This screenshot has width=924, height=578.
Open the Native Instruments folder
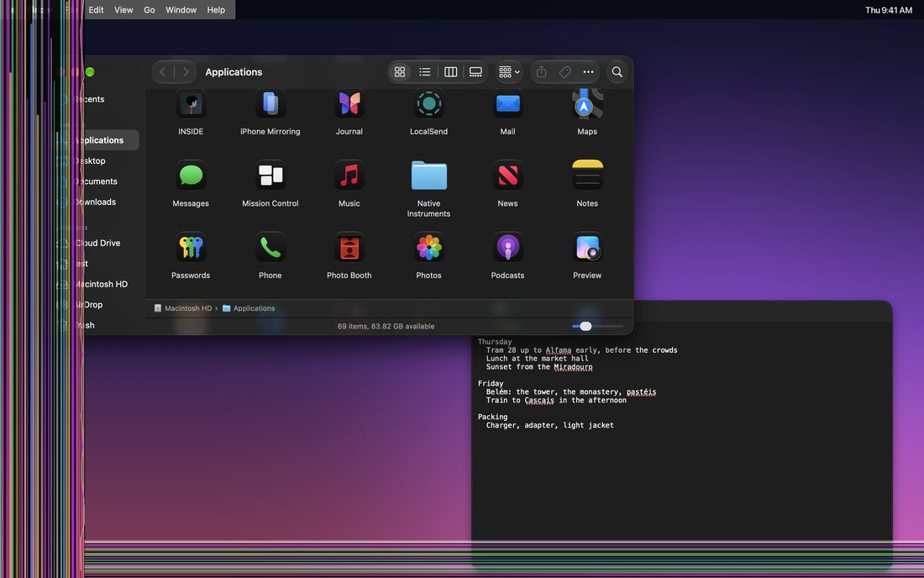tap(428, 176)
